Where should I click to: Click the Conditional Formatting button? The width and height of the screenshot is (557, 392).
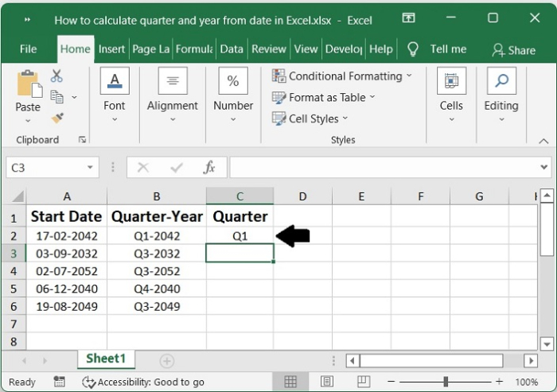(342, 76)
